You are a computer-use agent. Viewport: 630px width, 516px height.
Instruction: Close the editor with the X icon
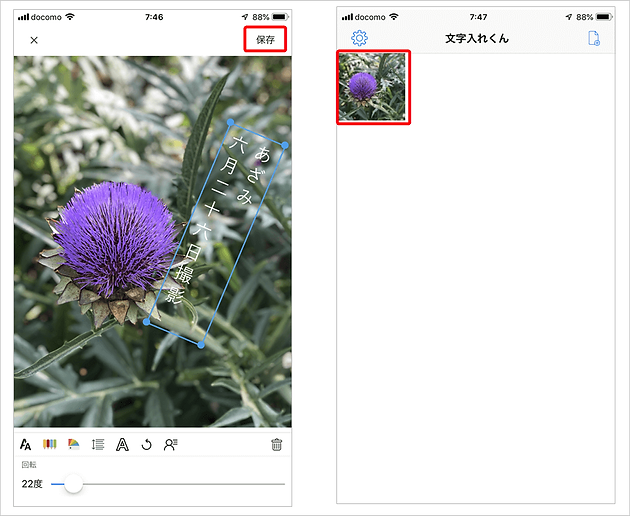point(34,40)
